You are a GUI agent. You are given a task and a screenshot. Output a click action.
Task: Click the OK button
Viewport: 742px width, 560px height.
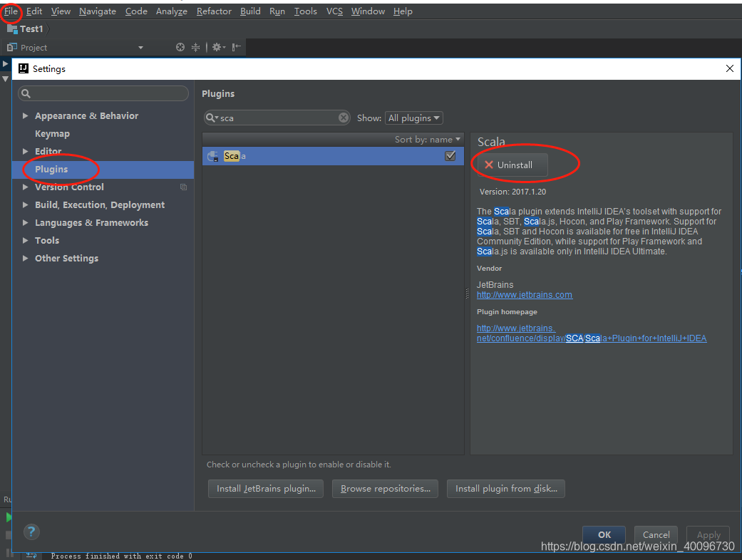[x=604, y=535]
